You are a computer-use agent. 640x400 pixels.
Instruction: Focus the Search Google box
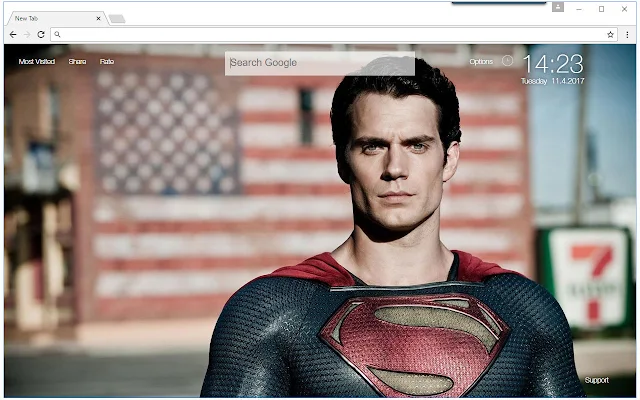320,63
